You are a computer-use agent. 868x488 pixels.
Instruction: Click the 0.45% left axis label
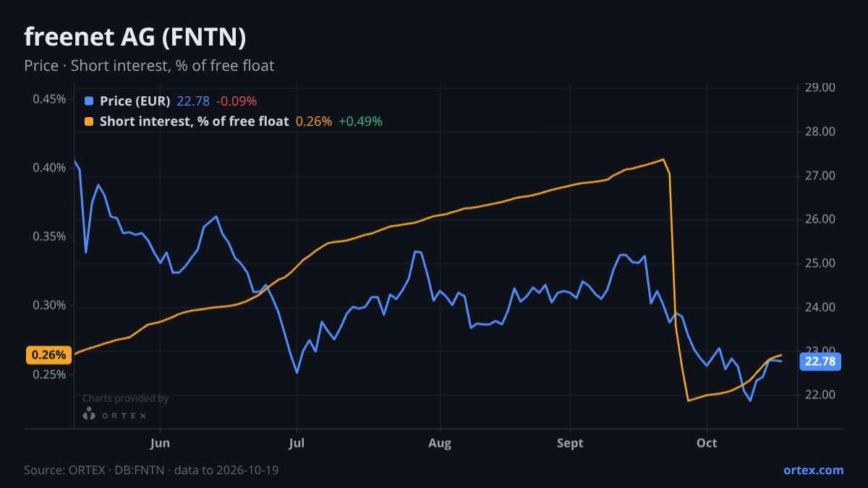coord(49,99)
